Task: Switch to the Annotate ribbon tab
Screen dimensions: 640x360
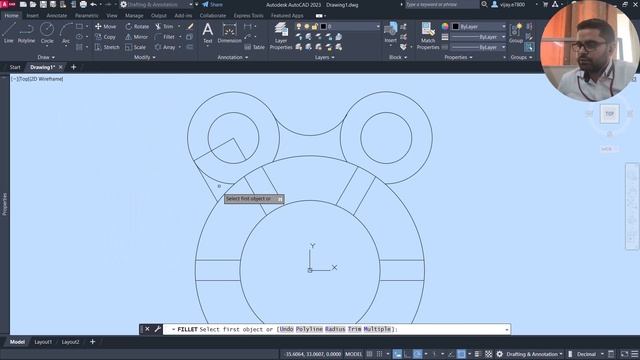Action: [56, 16]
